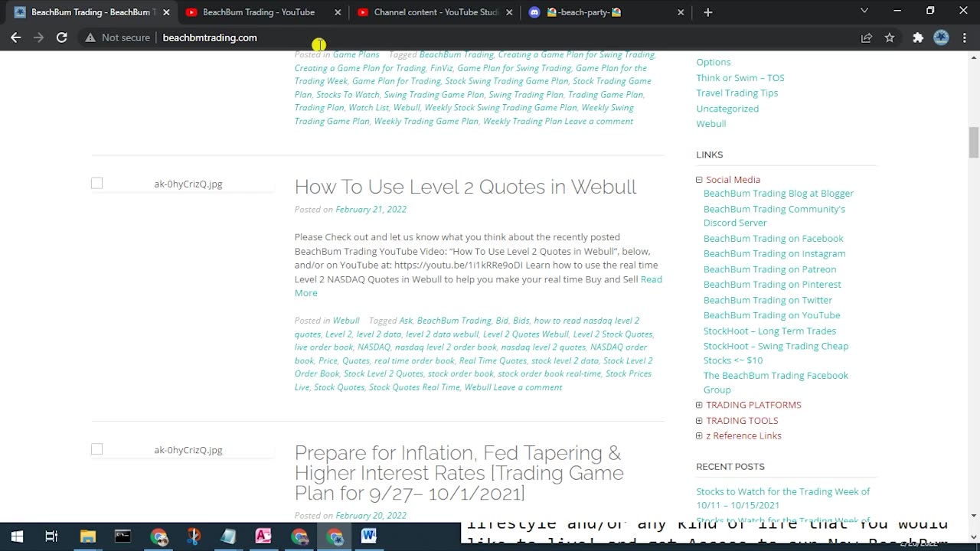The width and height of the screenshot is (980, 551).
Task: Open Task View in the taskbar
Action: coord(51,536)
